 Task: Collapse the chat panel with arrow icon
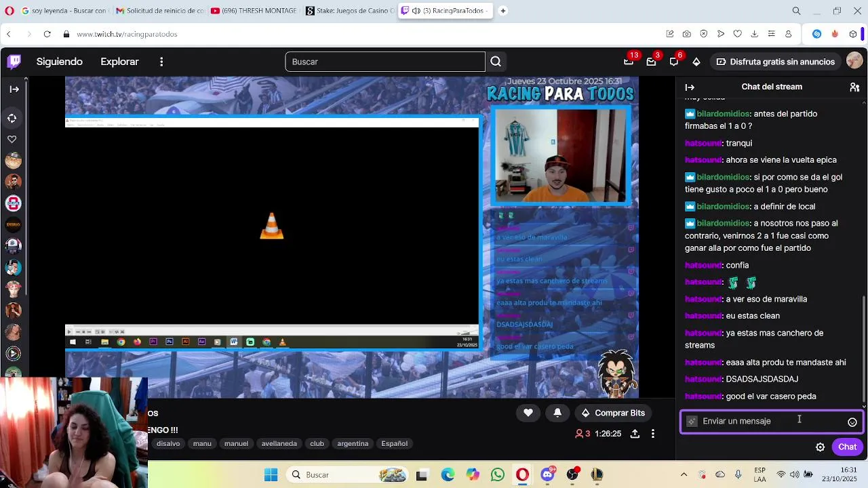click(690, 87)
